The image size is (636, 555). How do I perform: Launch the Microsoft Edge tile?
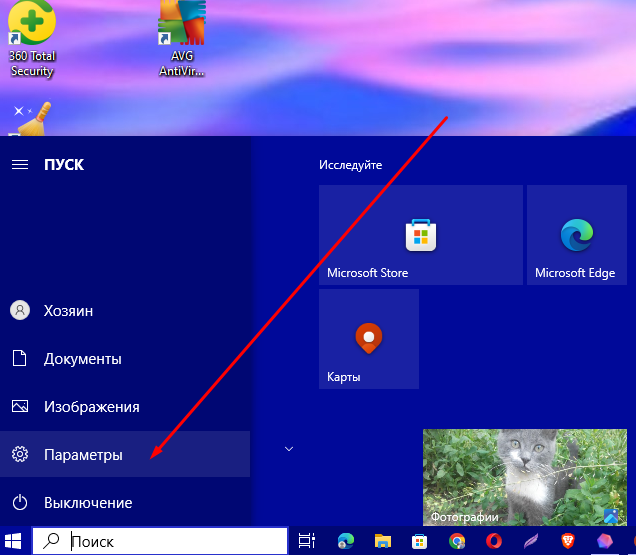577,235
